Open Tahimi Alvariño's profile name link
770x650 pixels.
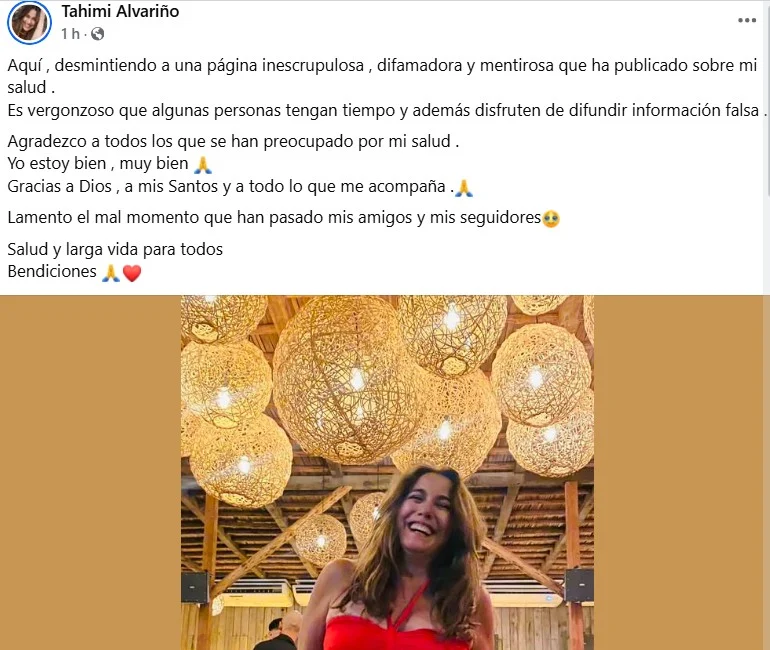120,11
